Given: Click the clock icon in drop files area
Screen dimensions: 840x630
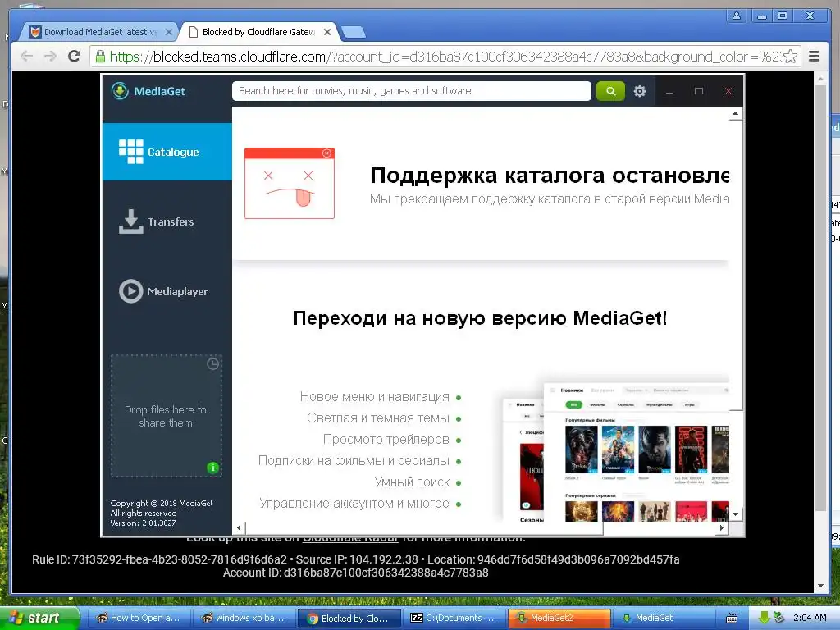Looking at the screenshot, I should [x=212, y=363].
